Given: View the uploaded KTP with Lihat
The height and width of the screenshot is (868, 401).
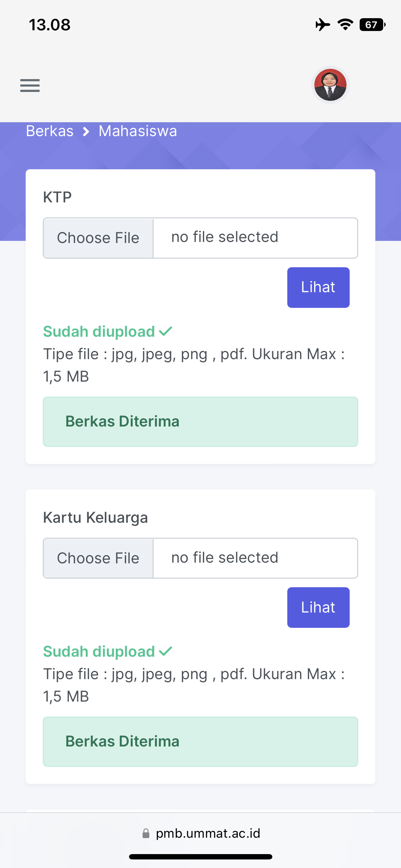Looking at the screenshot, I should pos(318,287).
